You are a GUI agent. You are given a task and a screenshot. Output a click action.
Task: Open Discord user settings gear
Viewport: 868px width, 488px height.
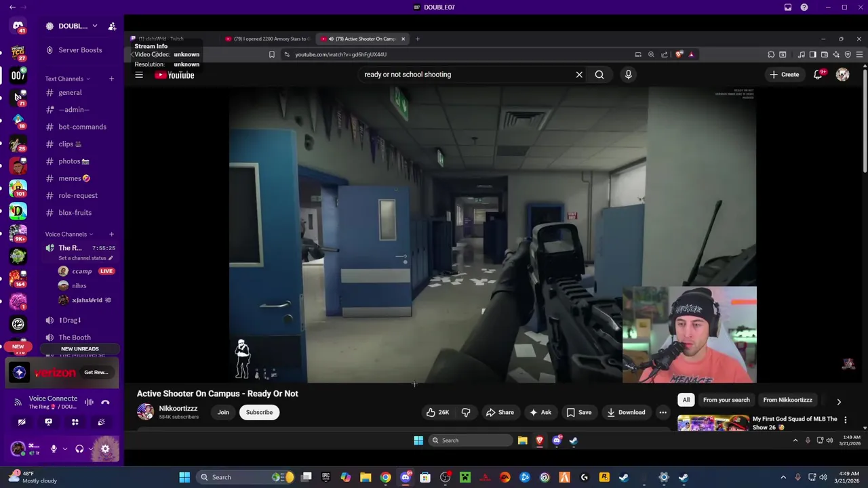click(x=105, y=449)
